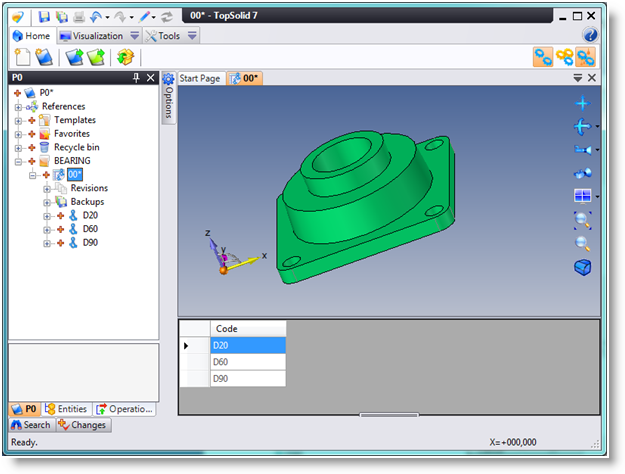
Task: Pin the P0 project panel
Action: point(136,78)
